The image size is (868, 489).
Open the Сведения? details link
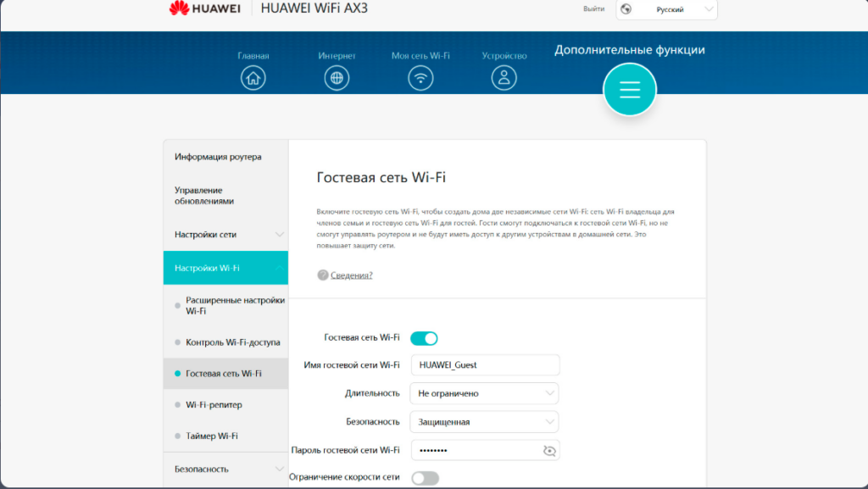coord(351,275)
